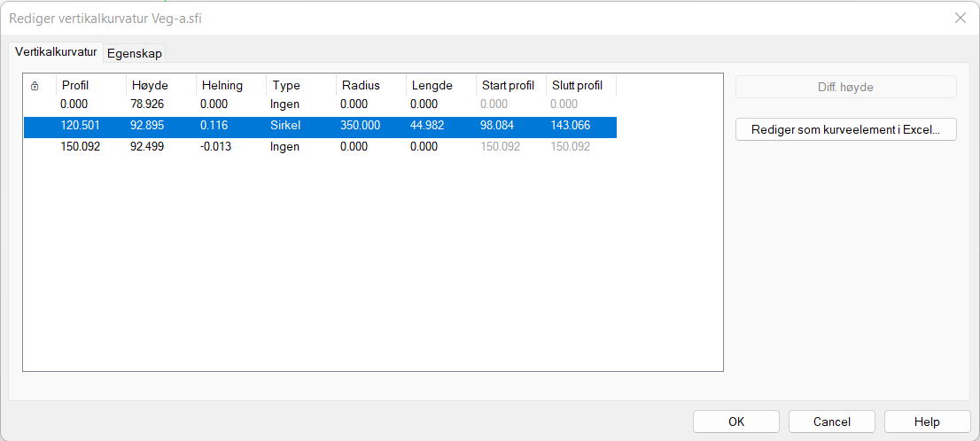The height and width of the screenshot is (441, 980).
Task: Click the Sirkel type cell
Action: 286,126
